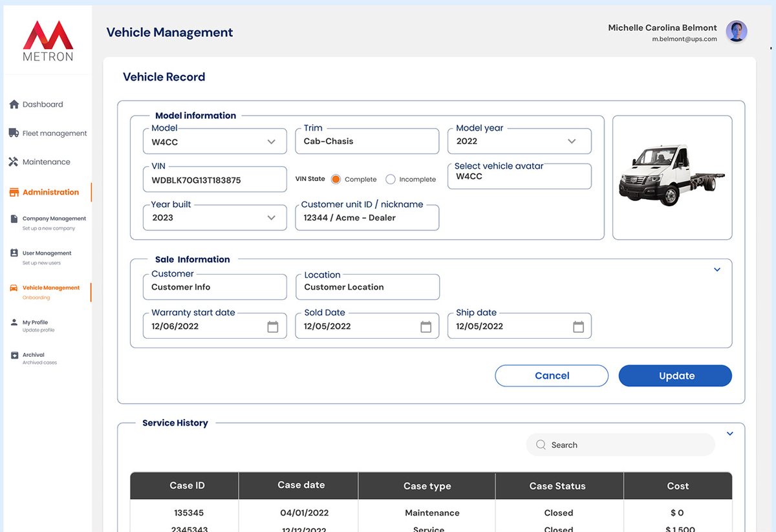Open Company Management submenu item
Viewport: 776px width, 532px height.
[x=48, y=223]
